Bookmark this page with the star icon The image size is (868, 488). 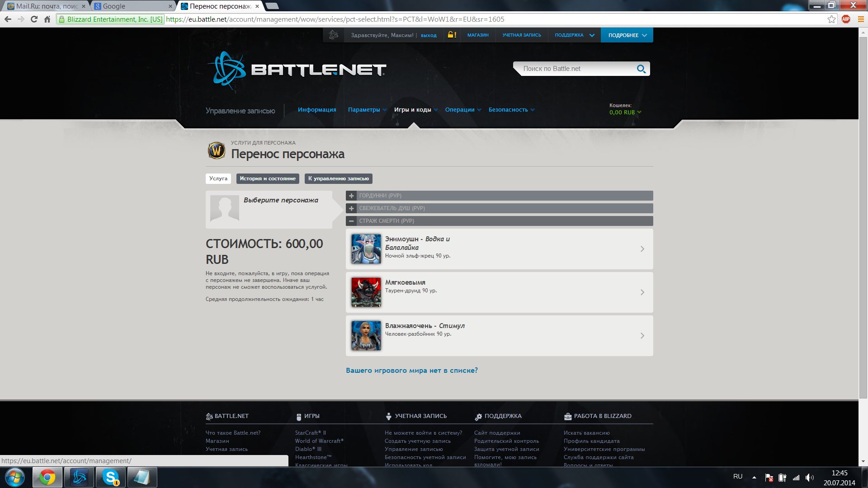831,19
